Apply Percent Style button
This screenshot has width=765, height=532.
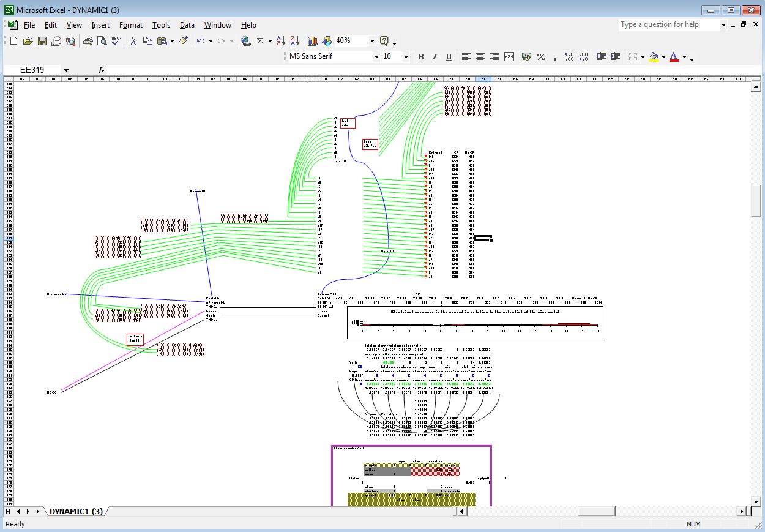click(541, 57)
